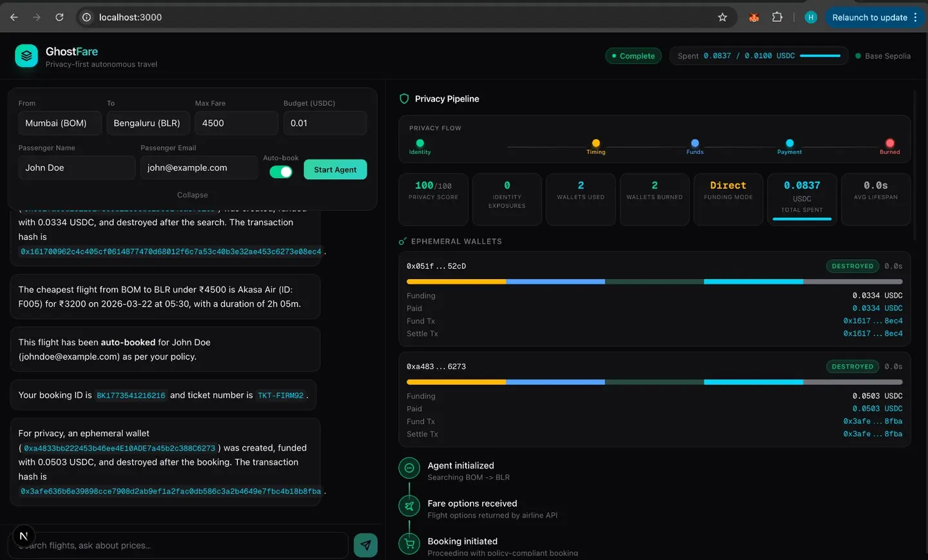Start the agent with Start Agent button
The image size is (928, 560).
click(335, 169)
